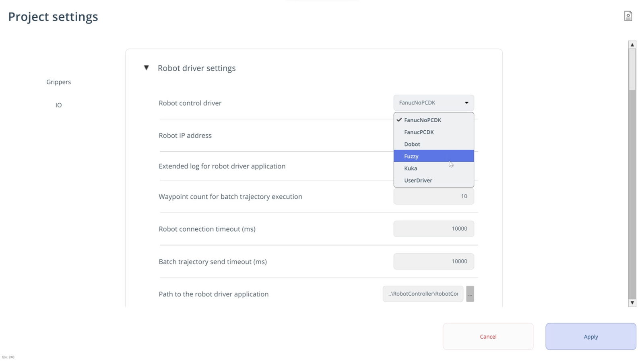Screen dimensions: 644x362
Task: Click the Waypoint count input field
Action: (x=433, y=196)
